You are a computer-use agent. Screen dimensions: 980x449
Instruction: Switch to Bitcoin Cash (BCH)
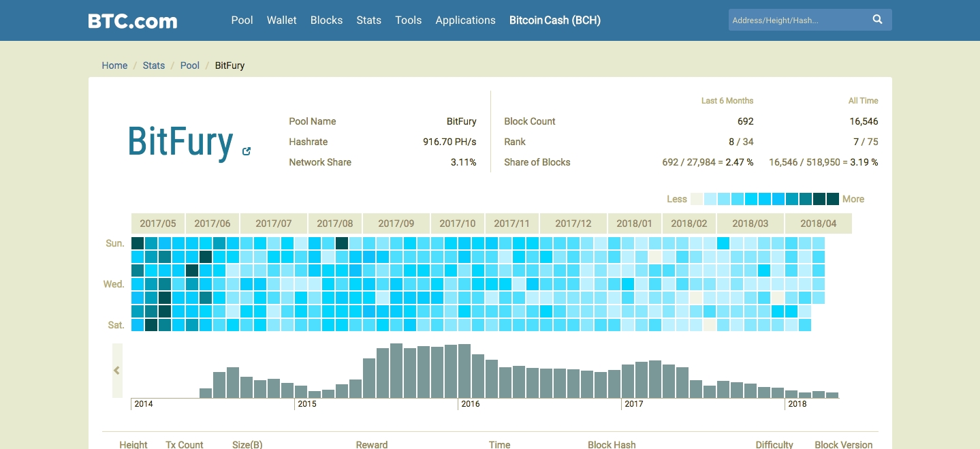click(555, 20)
